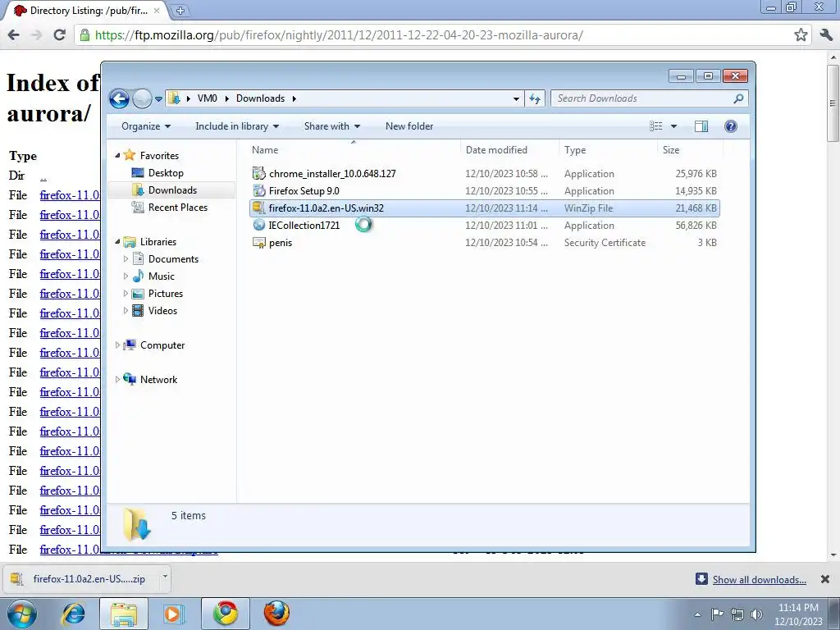Bookmark page with star icon in Chrome
Image resolution: width=840 pixels, height=630 pixels.
tap(801, 35)
